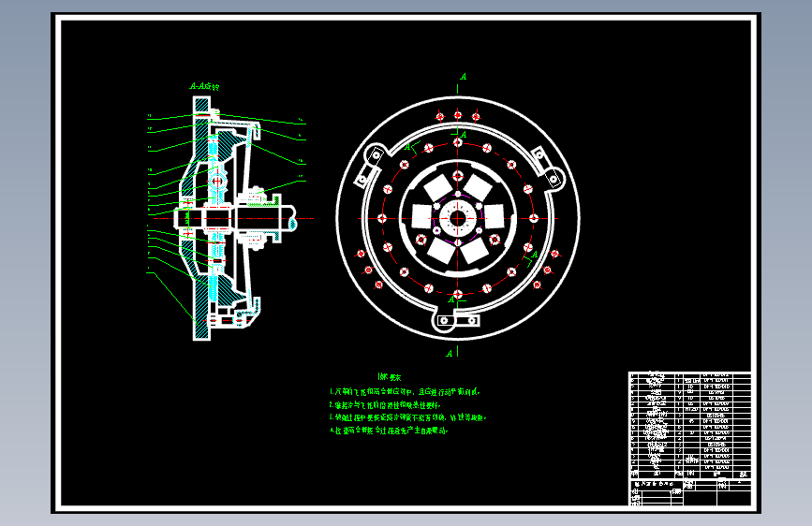Click the first technical requirement line

[405, 392]
